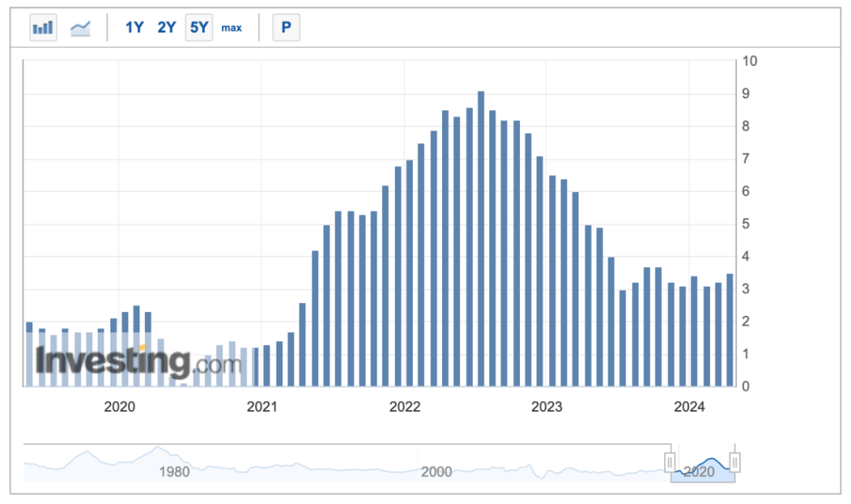Viewport: 851px width, 504px height.
Task: Grab the left handle of range navigator
Action: pos(671,461)
